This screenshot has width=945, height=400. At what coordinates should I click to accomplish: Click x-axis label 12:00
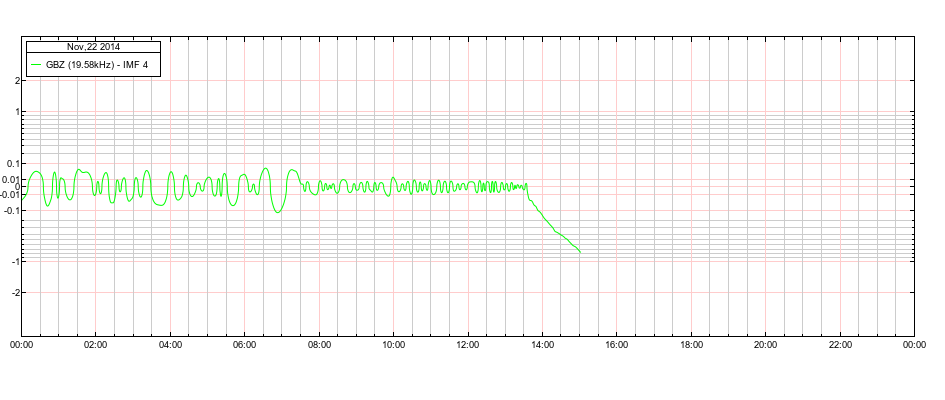tap(468, 345)
